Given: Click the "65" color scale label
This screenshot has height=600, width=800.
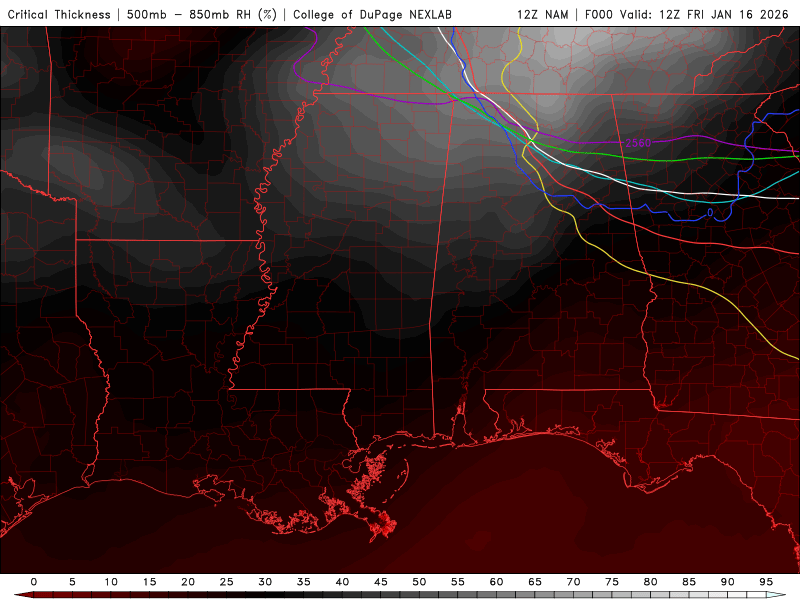Looking at the screenshot, I should 535,582.
